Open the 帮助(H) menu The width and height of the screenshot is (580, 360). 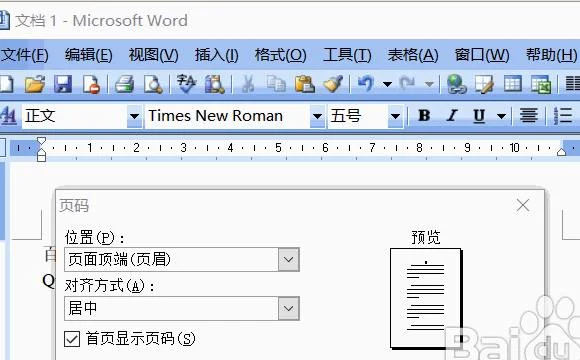(x=552, y=55)
